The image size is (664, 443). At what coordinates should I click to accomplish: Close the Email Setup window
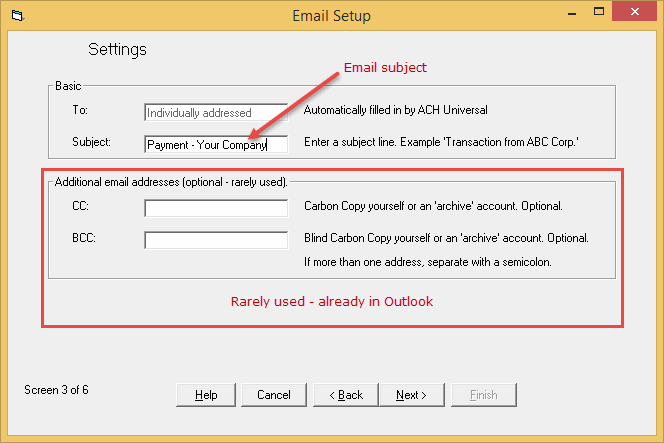click(x=634, y=11)
